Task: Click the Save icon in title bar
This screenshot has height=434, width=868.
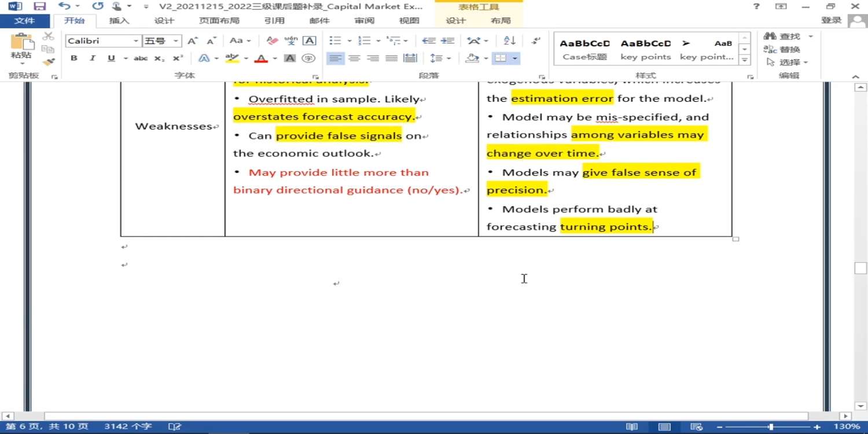Action: [x=39, y=6]
